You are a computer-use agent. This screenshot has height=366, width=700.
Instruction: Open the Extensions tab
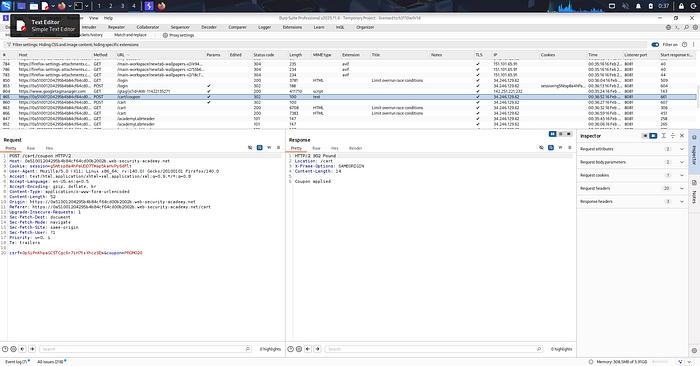292,27
